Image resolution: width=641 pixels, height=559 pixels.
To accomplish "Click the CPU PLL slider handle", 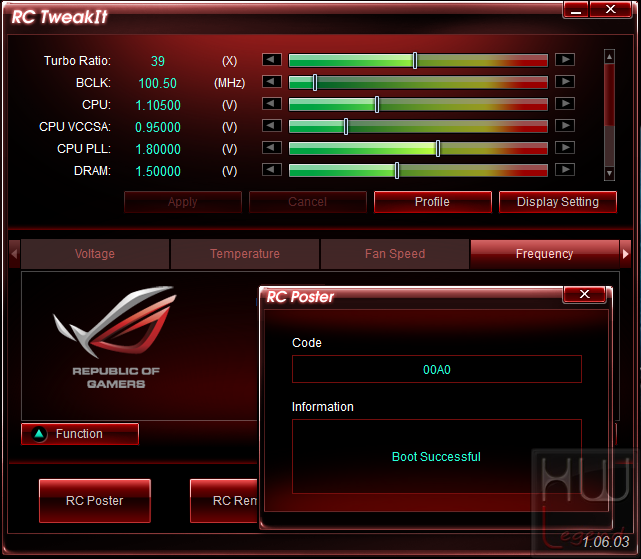I will click(x=438, y=148).
